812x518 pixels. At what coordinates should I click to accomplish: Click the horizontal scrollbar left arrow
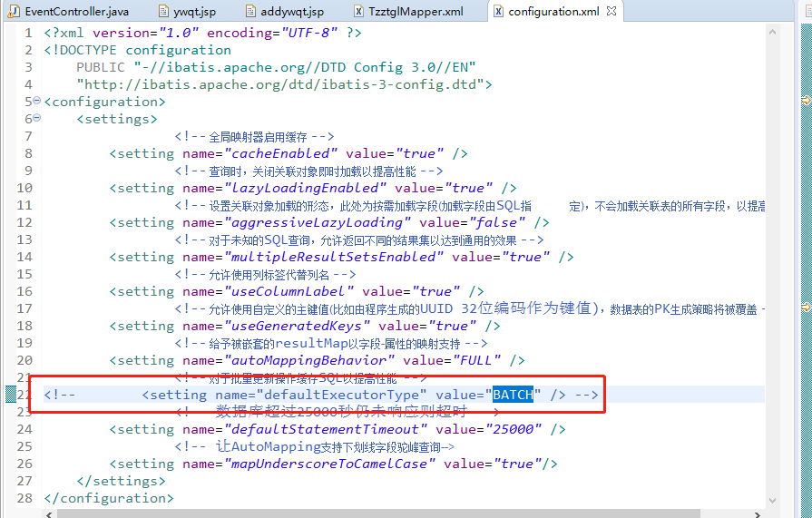coord(49,514)
